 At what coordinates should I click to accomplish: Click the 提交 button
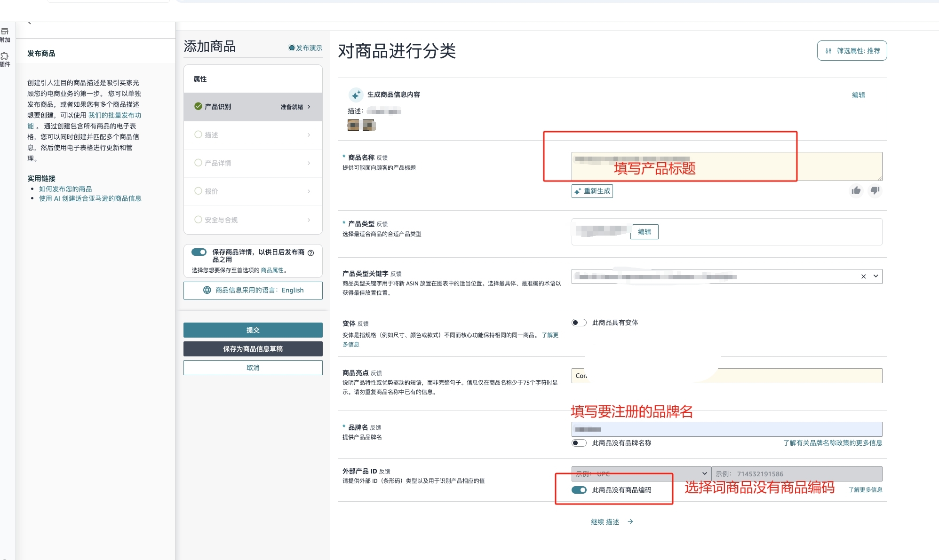pos(253,330)
